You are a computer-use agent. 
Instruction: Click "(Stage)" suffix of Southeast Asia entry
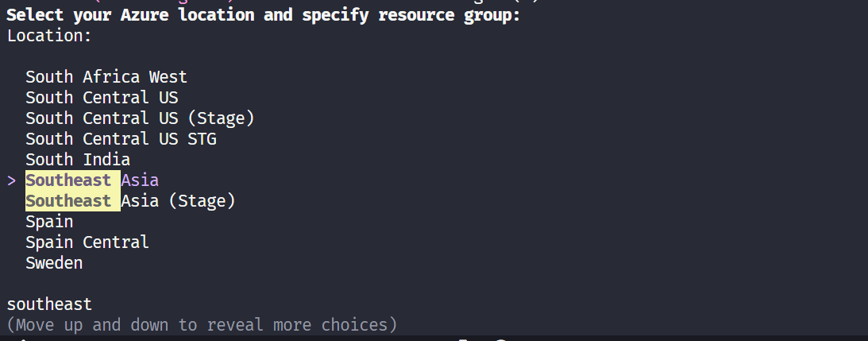coord(201,201)
